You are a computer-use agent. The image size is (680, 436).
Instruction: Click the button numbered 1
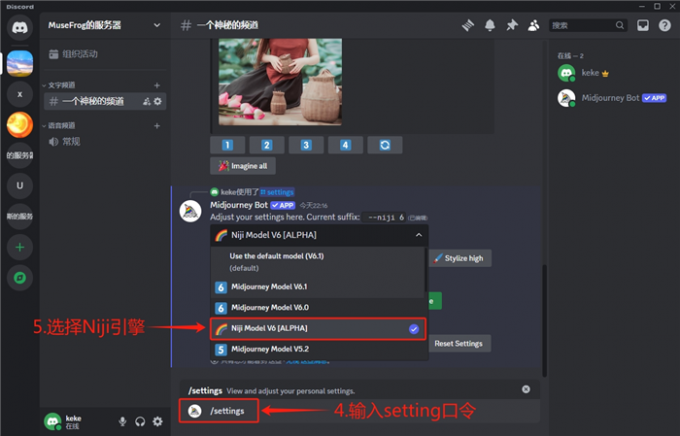click(228, 145)
